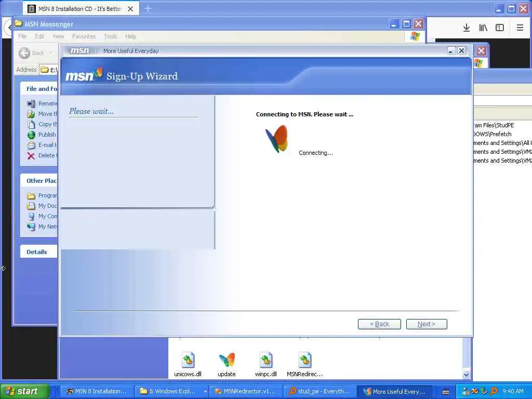Click the Start button
The width and height of the screenshot is (532, 399).
coord(25,391)
